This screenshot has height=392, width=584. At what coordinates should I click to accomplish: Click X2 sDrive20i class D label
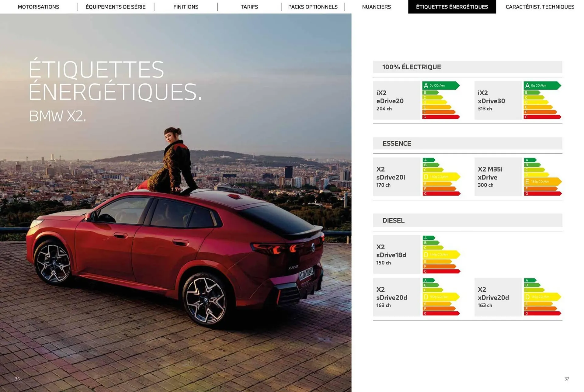point(441,177)
